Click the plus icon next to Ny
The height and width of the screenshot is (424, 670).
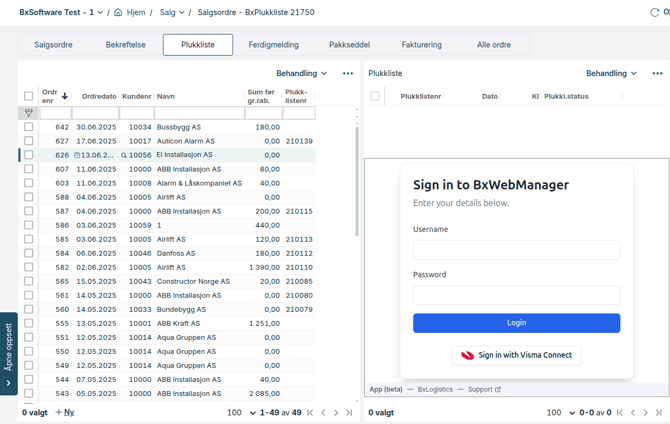click(59, 412)
